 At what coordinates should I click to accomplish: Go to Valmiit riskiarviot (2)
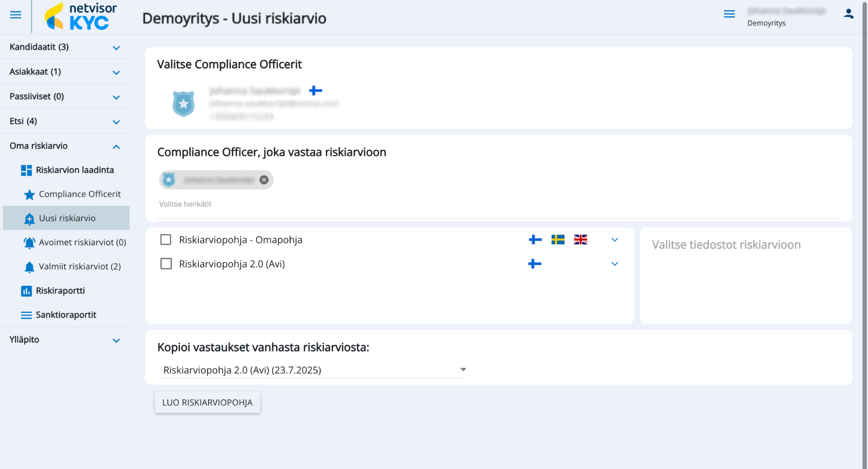click(x=79, y=266)
